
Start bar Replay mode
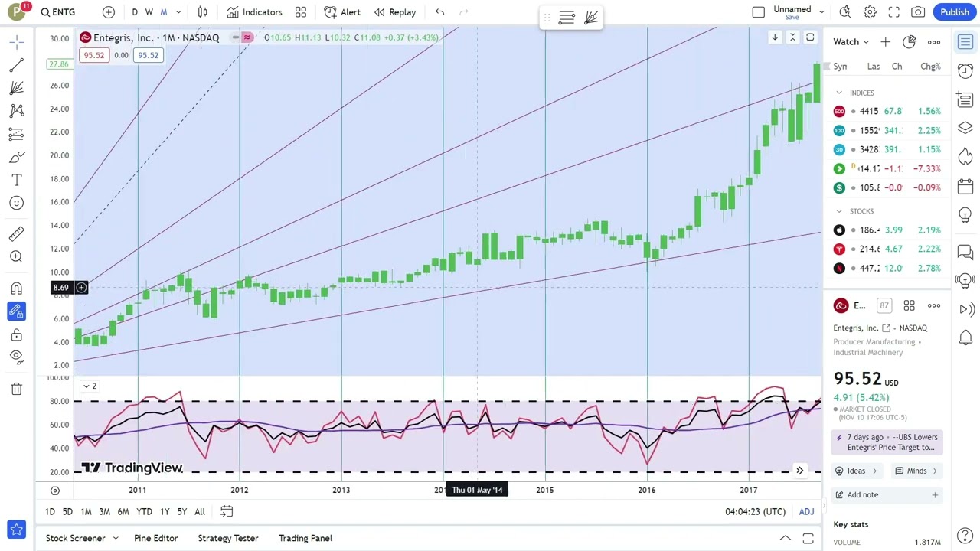tap(395, 12)
